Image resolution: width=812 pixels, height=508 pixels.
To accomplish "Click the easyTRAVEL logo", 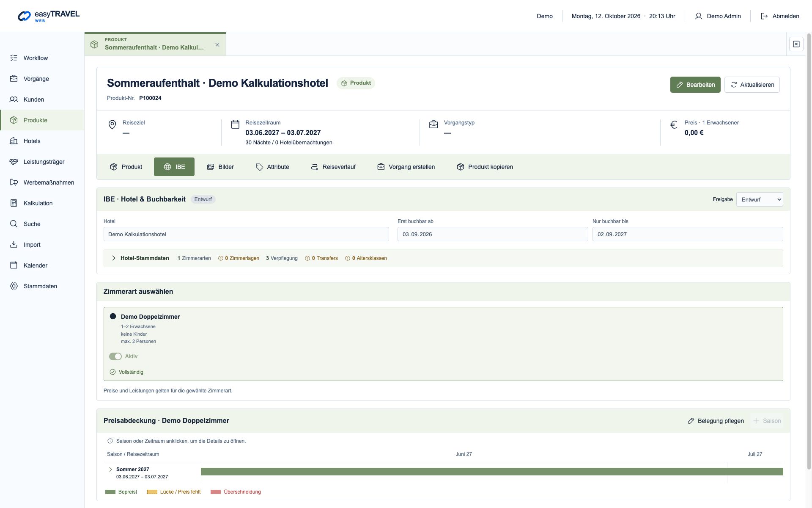I will pos(48,16).
